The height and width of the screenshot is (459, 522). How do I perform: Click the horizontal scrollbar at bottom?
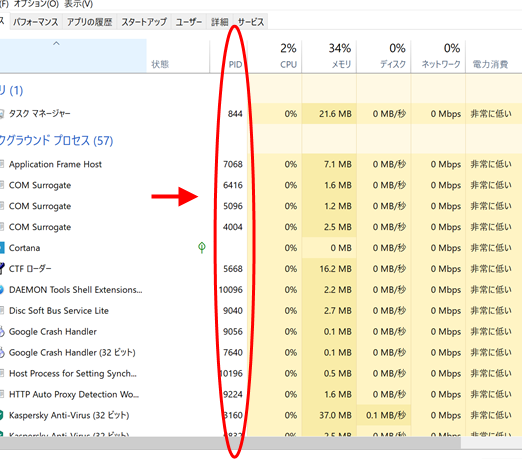[230, 443]
